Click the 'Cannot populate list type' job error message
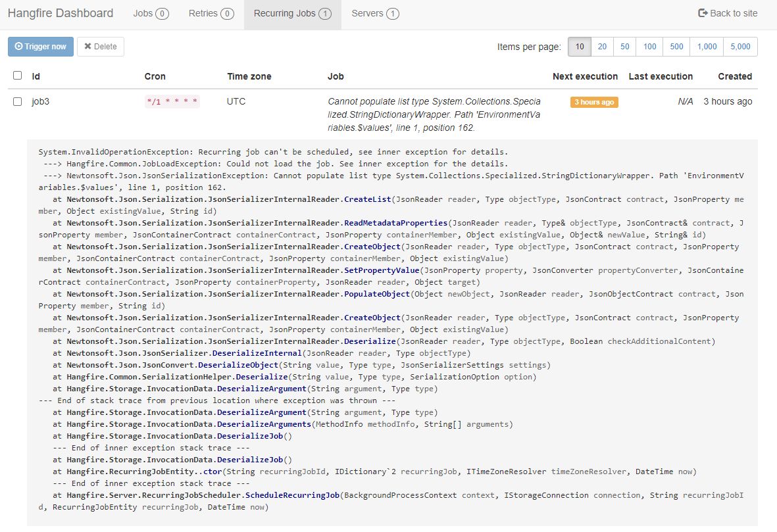The height and width of the screenshot is (532, 777). 434,114
